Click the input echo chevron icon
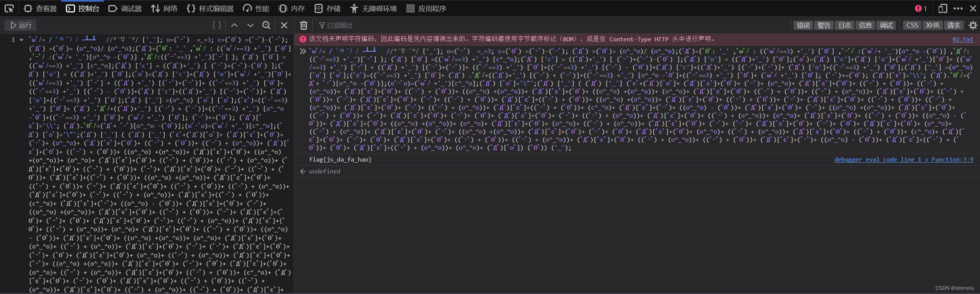This screenshot has height=294, width=980. (x=303, y=51)
